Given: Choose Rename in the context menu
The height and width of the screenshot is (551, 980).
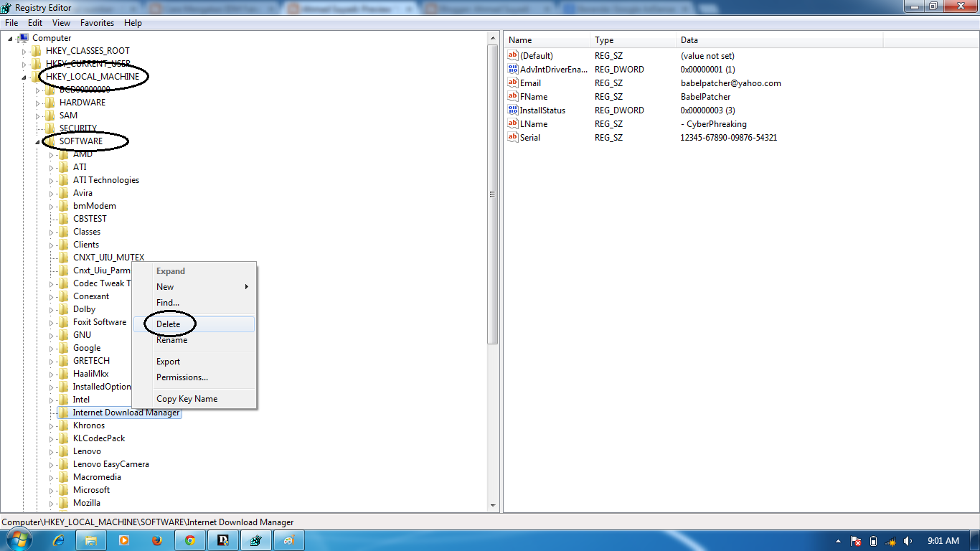Looking at the screenshot, I should tap(194, 340).
